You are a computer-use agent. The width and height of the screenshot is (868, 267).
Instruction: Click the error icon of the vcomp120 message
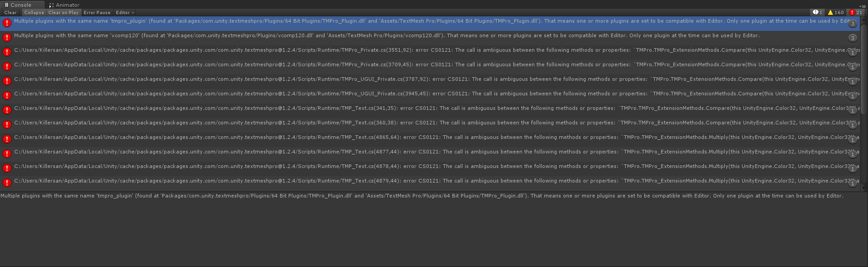[x=7, y=37]
